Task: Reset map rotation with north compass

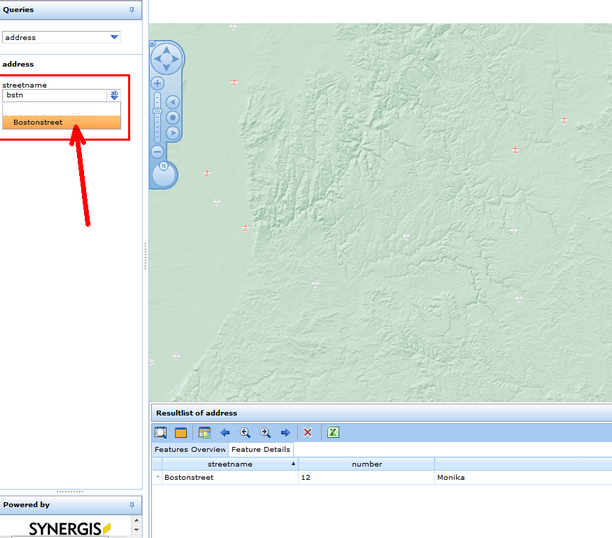Action: pos(164,166)
